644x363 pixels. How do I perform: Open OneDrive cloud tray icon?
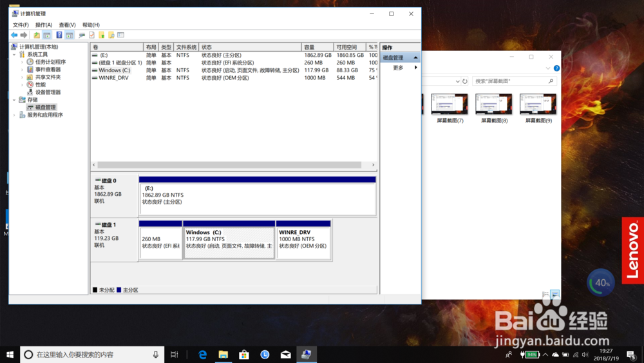[x=555, y=355]
